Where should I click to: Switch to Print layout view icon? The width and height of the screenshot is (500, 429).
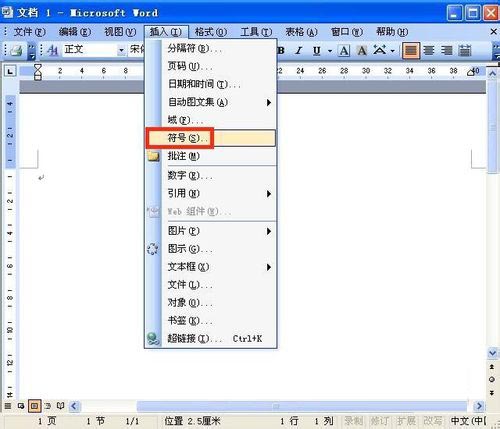[x=35, y=406]
